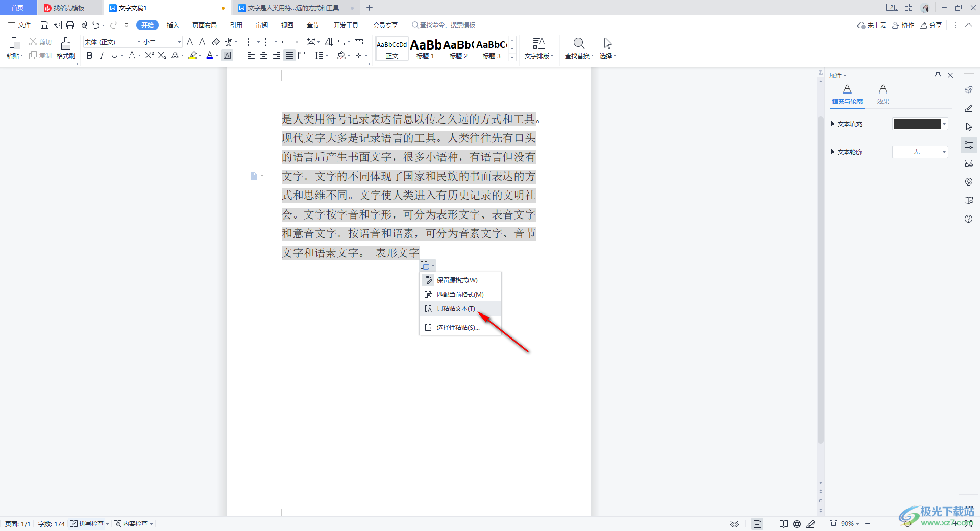The height and width of the screenshot is (531, 980).
Task: Click the Save icon in quick toolbar
Action: tap(44, 25)
